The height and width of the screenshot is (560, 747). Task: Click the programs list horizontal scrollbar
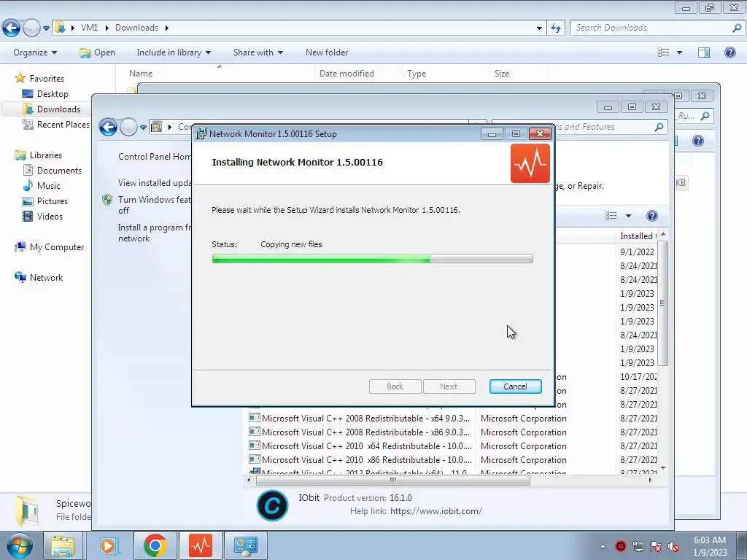click(393, 480)
